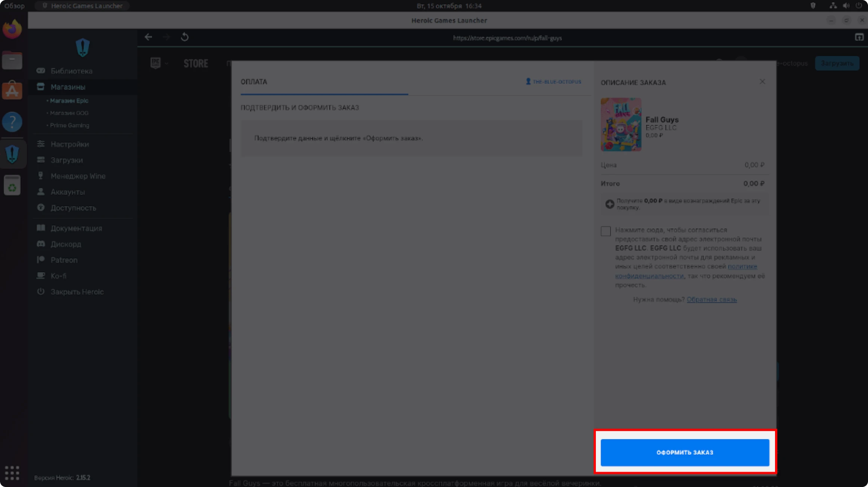
Task: Close the order description dialog
Action: click(x=762, y=81)
